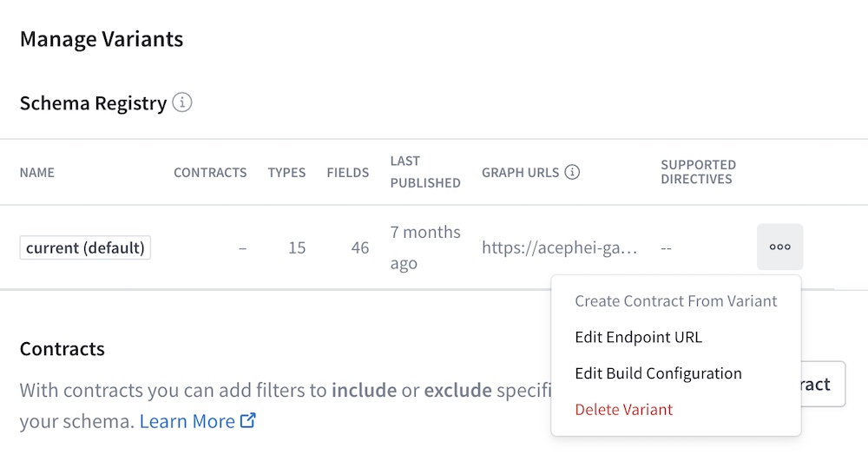Choose Create Contract From Variant
Image resolution: width=868 pixels, height=468 pixels.
coord(676,300)
